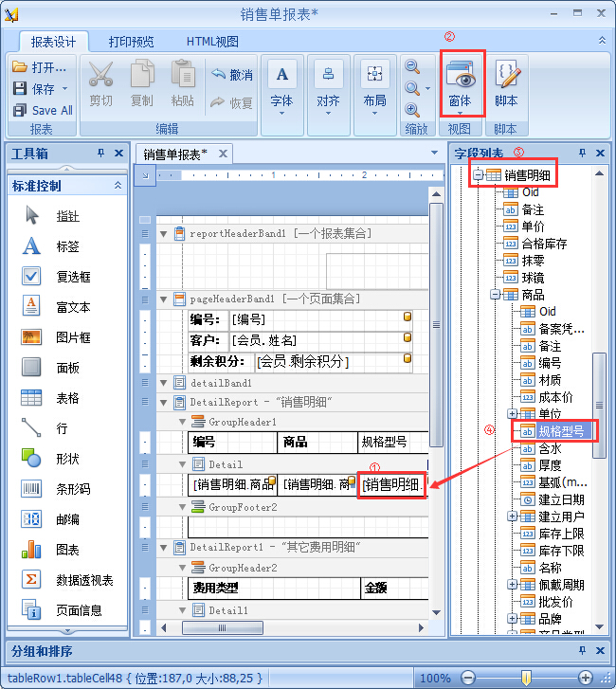Collapse the 销售明细 tree node
The height and width of the screenshot is (689, 616).
(x=479, y=174)
